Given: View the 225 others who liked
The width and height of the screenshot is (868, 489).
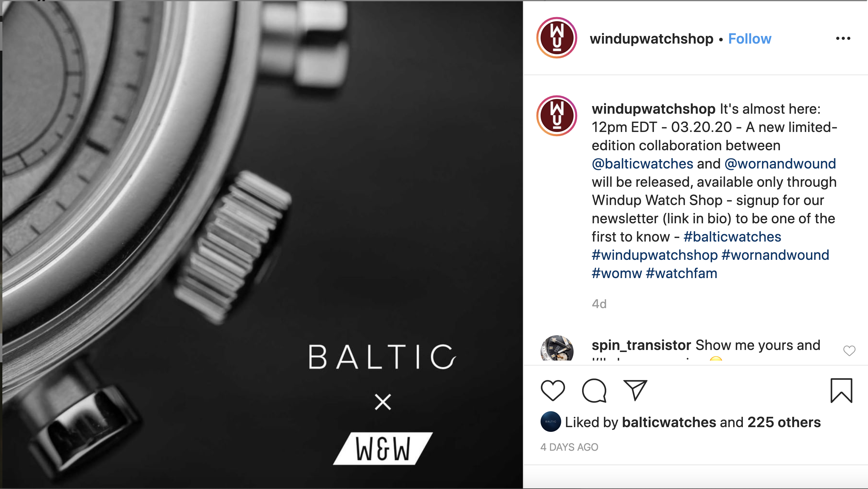Looking at the screenshot, I should point(784,422).
